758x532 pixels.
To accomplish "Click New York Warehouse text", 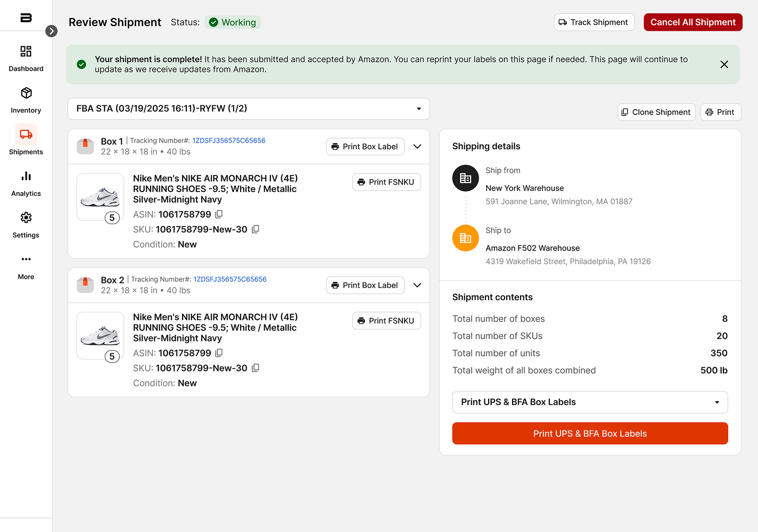I will tap(524, 188).
